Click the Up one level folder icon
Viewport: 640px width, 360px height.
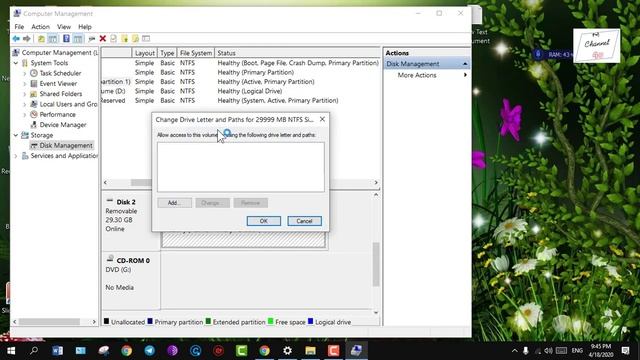tap(41, 39)
